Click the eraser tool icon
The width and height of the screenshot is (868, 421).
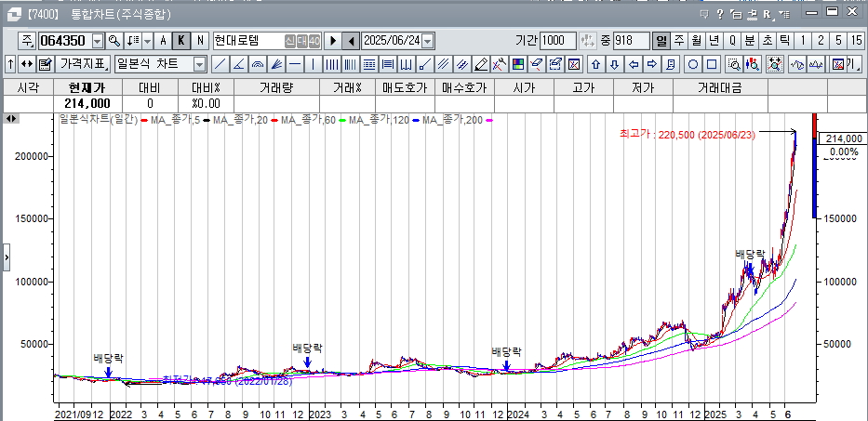481,64
